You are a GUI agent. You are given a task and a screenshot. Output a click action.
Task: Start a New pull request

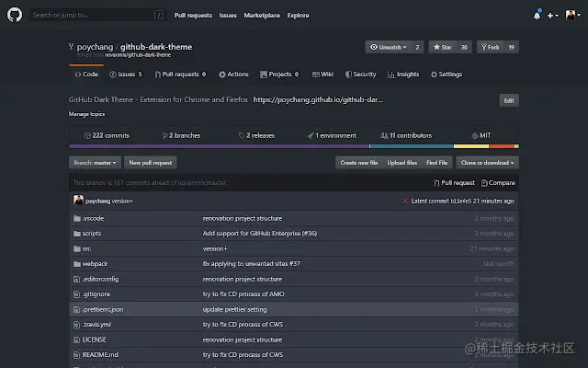[151, 163]
